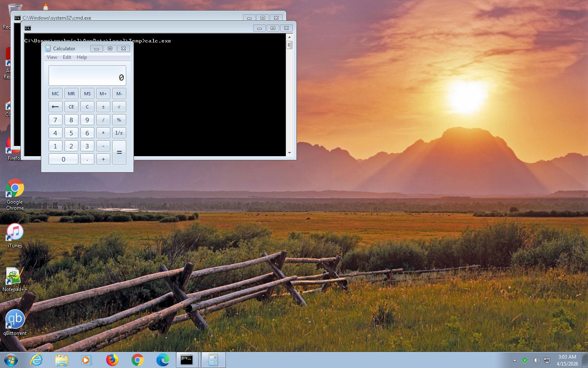
Task: Click the cmd window scrollbar down arrow
Action: click(x=290, y=153)
